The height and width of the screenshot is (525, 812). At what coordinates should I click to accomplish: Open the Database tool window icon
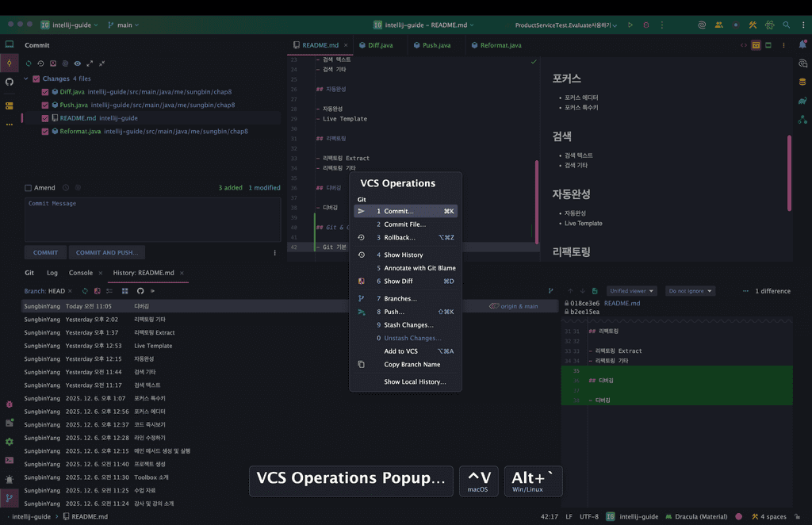[802, 82]
